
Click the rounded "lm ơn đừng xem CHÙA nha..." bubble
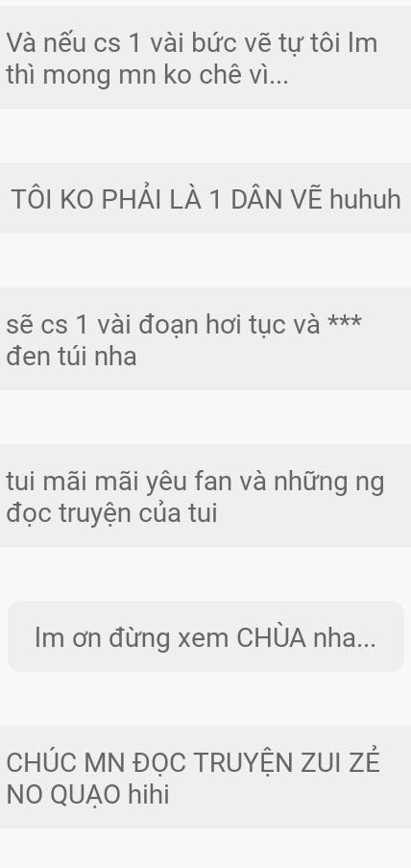pyautogui.click(x=205, y=636)
